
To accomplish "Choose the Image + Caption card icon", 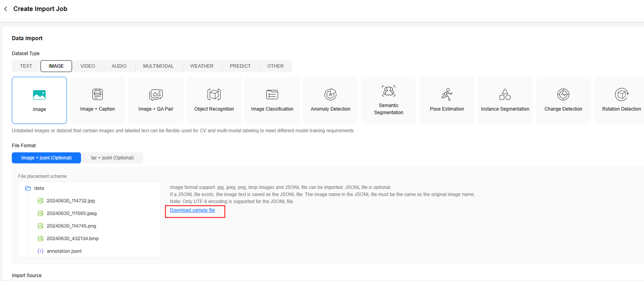I will (98, 94).
